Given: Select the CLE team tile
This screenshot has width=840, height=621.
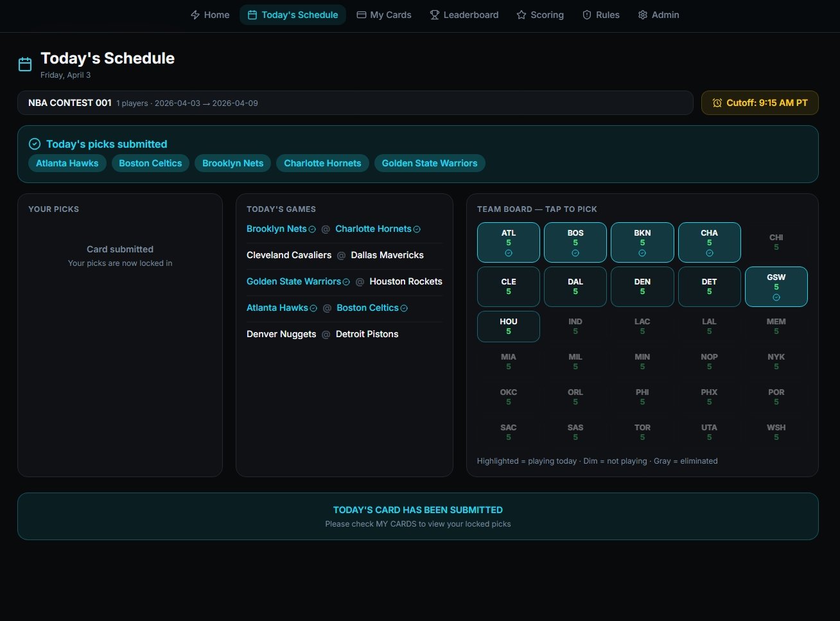Looking at the screenshot, I should 508,286.
